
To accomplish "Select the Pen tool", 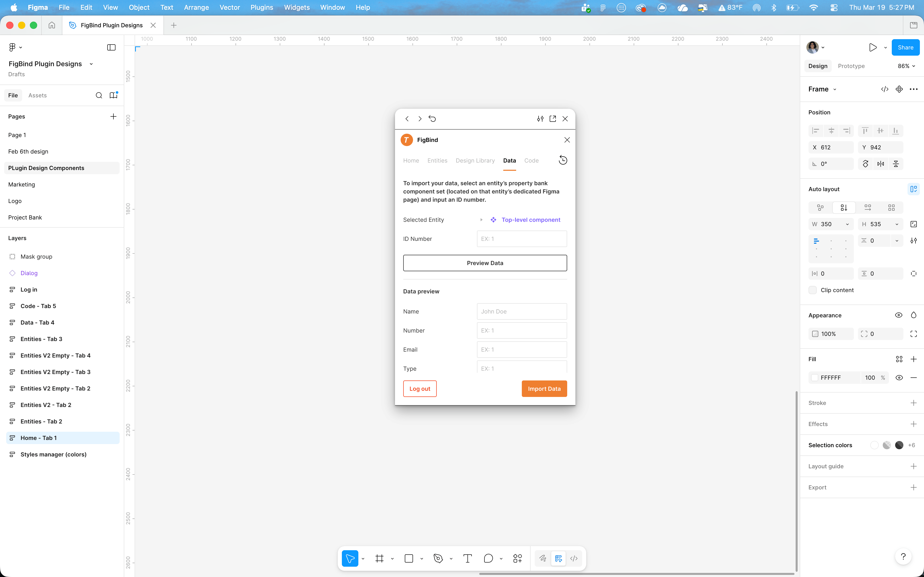I will pyautogui.click(x=438, y=559).
